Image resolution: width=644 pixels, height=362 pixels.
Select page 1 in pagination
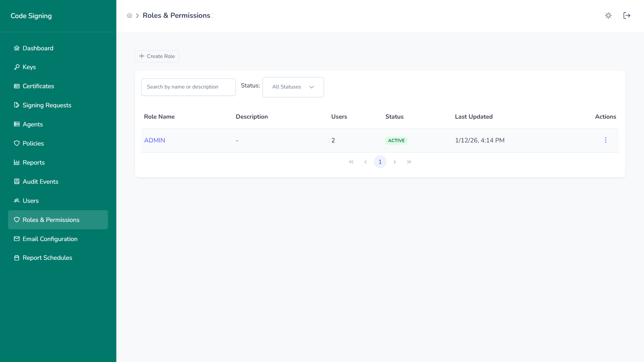tap(380, 162)
